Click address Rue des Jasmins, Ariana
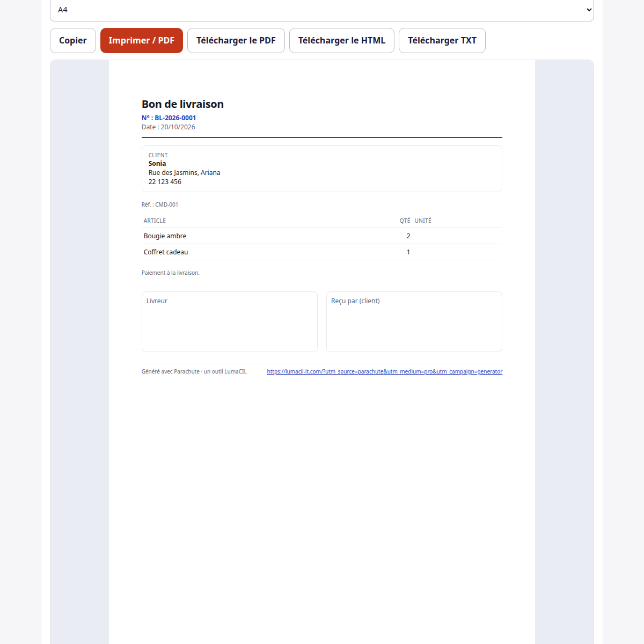This screenshot has height=644, width=644. [185, 173]
